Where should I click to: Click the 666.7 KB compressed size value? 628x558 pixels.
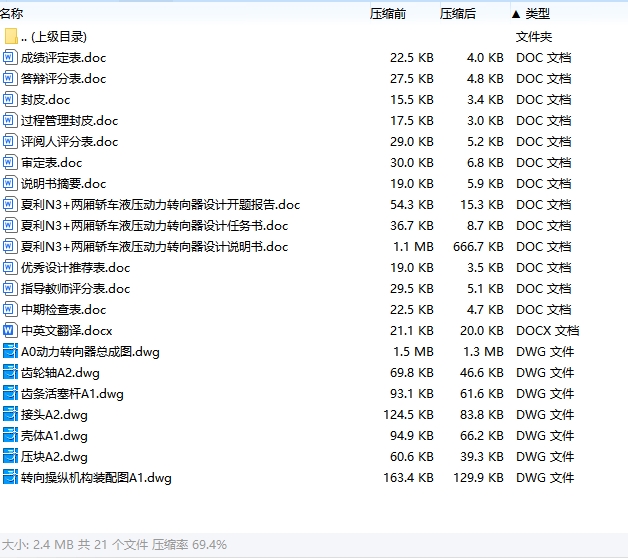(x=478, y=246)
